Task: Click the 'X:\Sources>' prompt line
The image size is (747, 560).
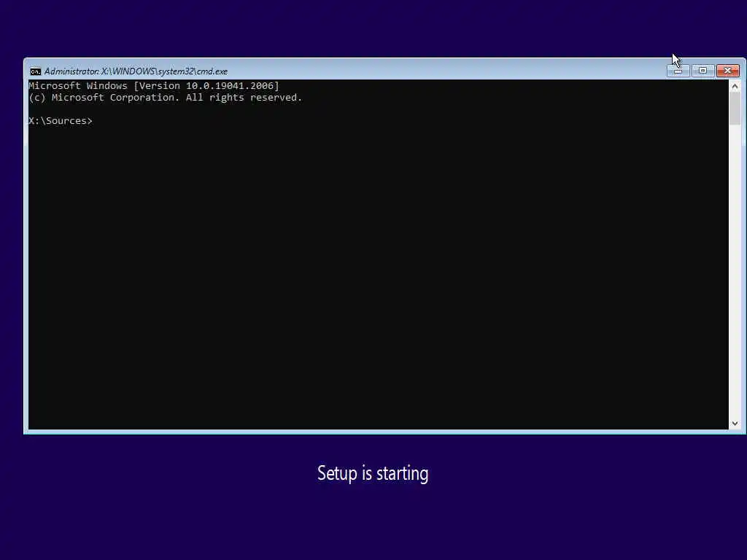Action: tap(61, 121)
